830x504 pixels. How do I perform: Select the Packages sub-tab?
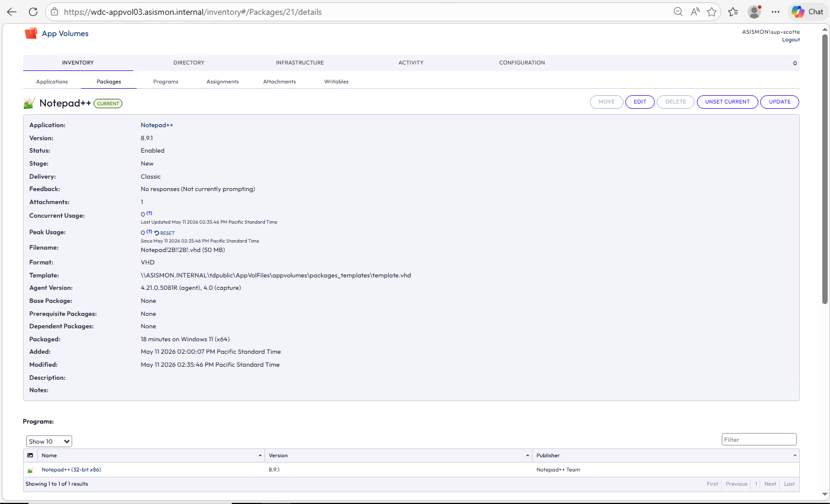109,82
